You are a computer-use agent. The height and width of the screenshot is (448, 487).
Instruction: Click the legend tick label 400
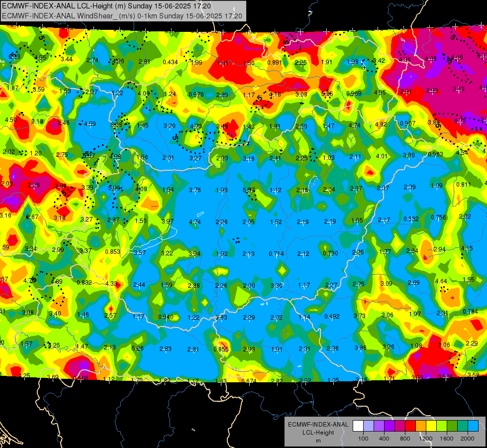(x=384, y=439)
